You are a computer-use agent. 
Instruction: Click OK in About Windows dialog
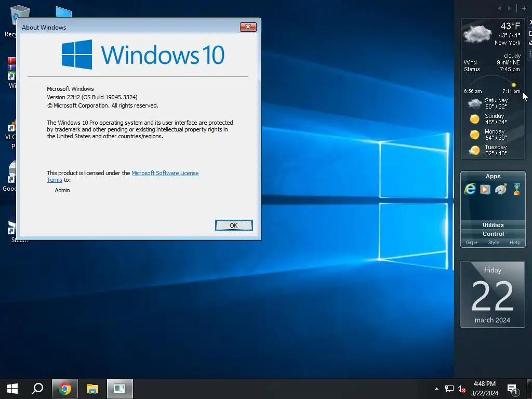234,225
